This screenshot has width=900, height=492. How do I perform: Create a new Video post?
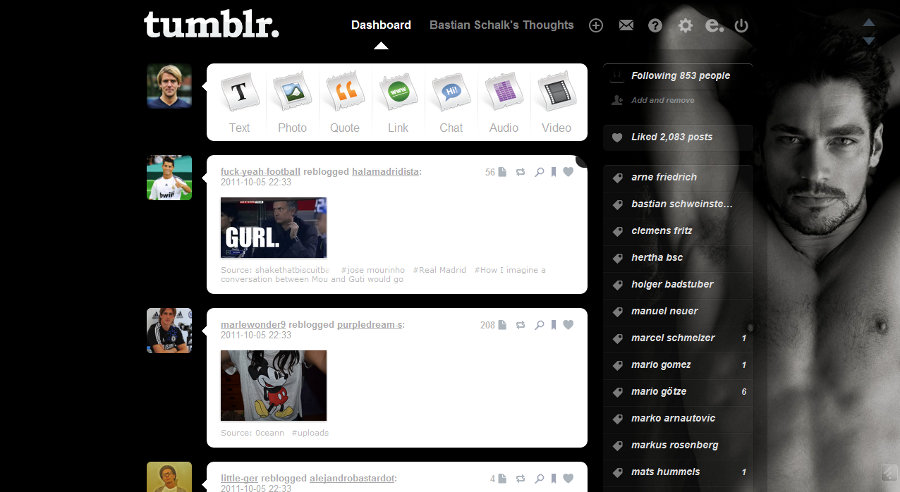pyautogui.click(x=556, y=103)
